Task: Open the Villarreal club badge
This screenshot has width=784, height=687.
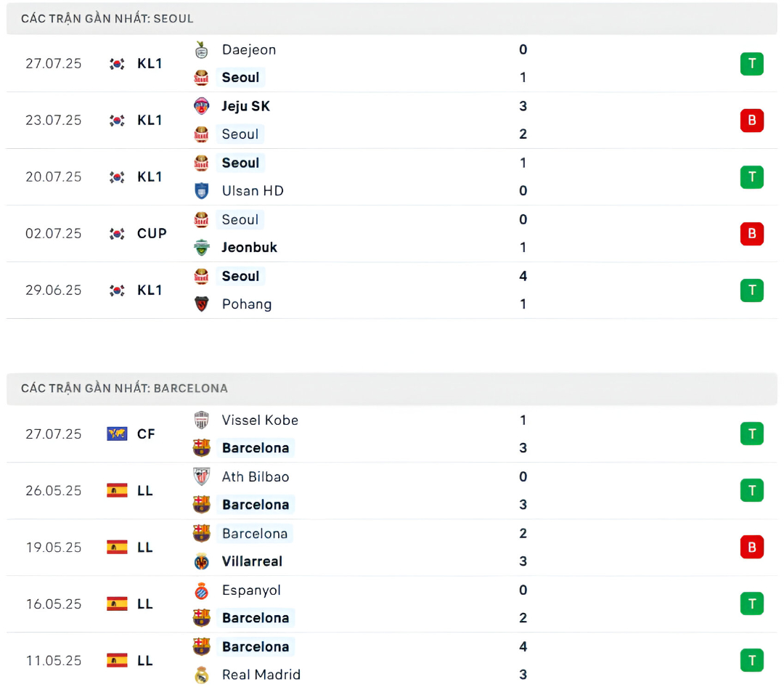Action: (x=201, y=561)
